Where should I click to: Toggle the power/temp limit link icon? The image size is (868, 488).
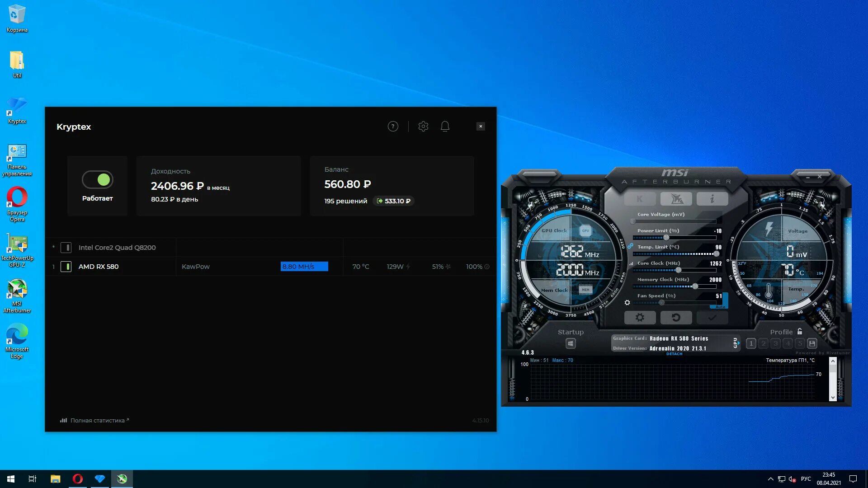click(630, 246)
